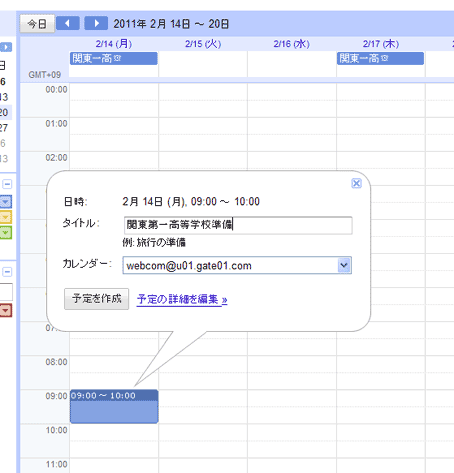This screenshot has width=454, height=473.
Task: Go to next week with right arrow
Action: pos(96,23)
